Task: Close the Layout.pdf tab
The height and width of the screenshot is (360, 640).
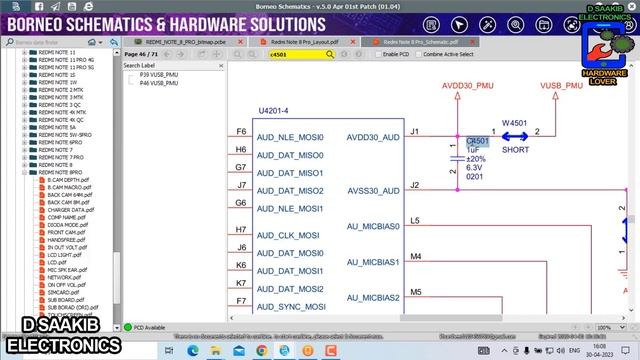Action: (353, 42)
